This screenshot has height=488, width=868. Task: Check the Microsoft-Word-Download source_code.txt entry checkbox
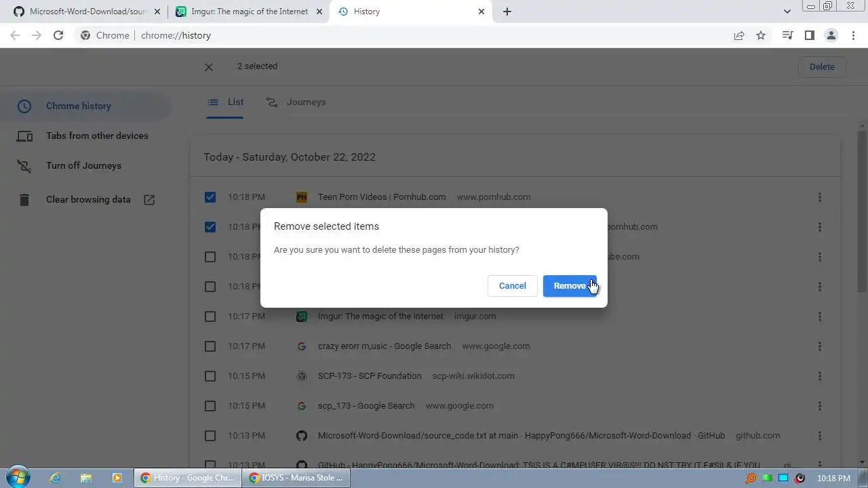tap(210, 436)
